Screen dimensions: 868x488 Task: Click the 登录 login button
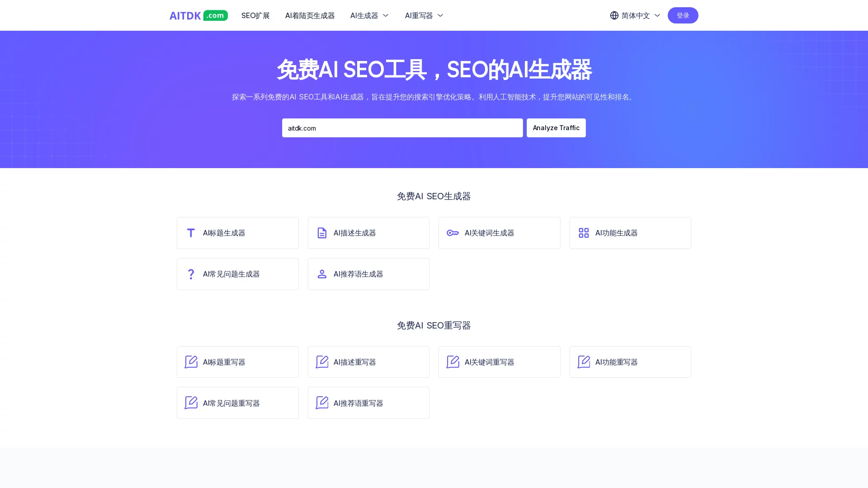click(x=683, y=15)
